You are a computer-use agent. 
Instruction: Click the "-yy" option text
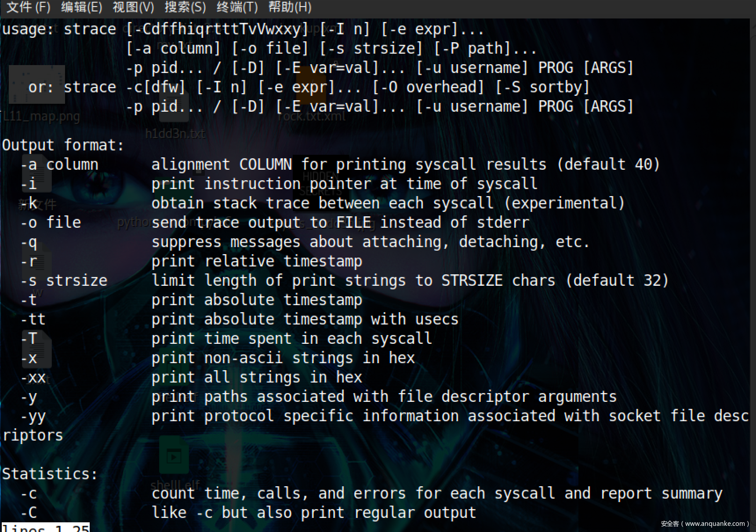point(33,416)
